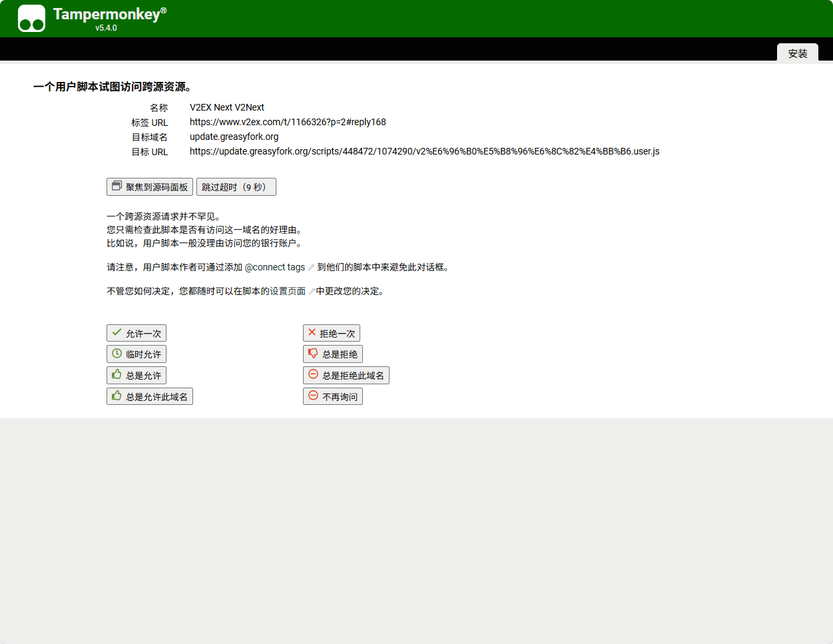
Task: Click the clock icon on 临时允许
Action: click(x=117, y=354)
